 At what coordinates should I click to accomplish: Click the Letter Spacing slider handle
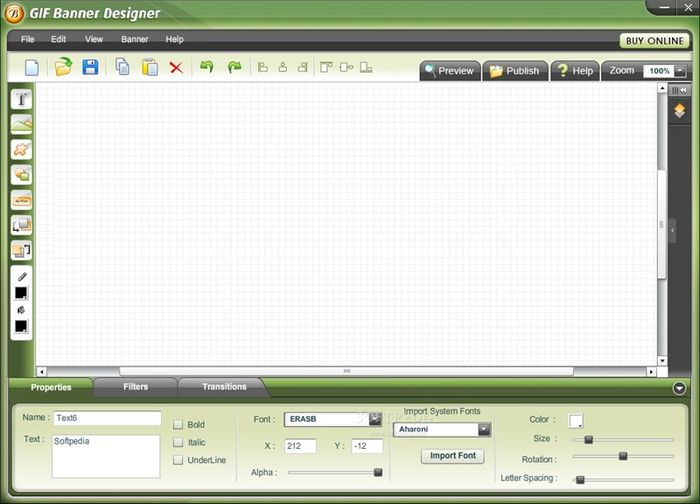[x=580, y=480]
